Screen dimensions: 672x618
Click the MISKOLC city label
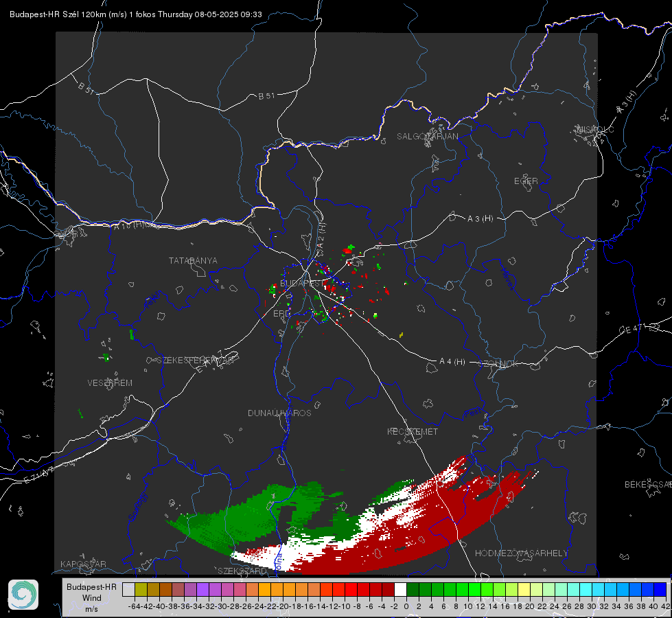coord(595,129)
